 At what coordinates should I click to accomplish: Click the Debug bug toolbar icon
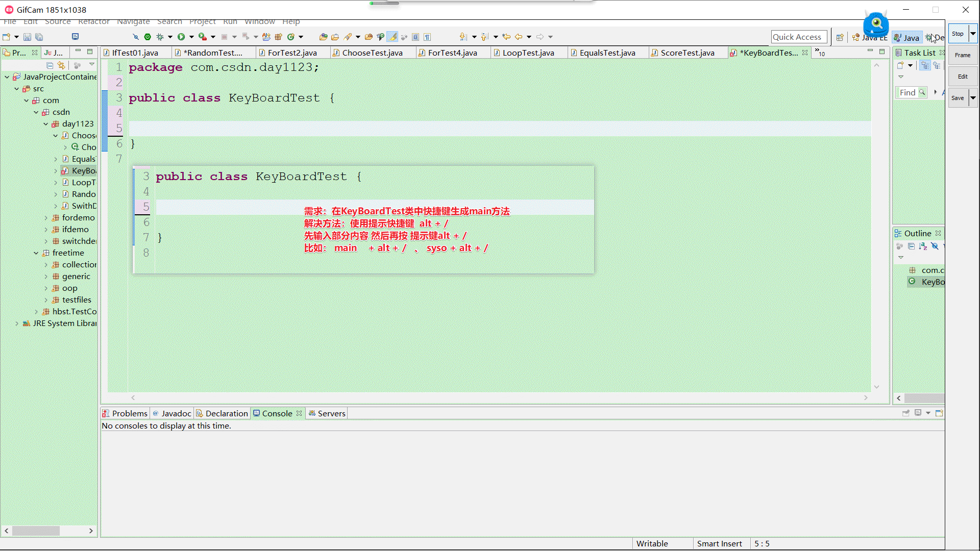[160, 37]
